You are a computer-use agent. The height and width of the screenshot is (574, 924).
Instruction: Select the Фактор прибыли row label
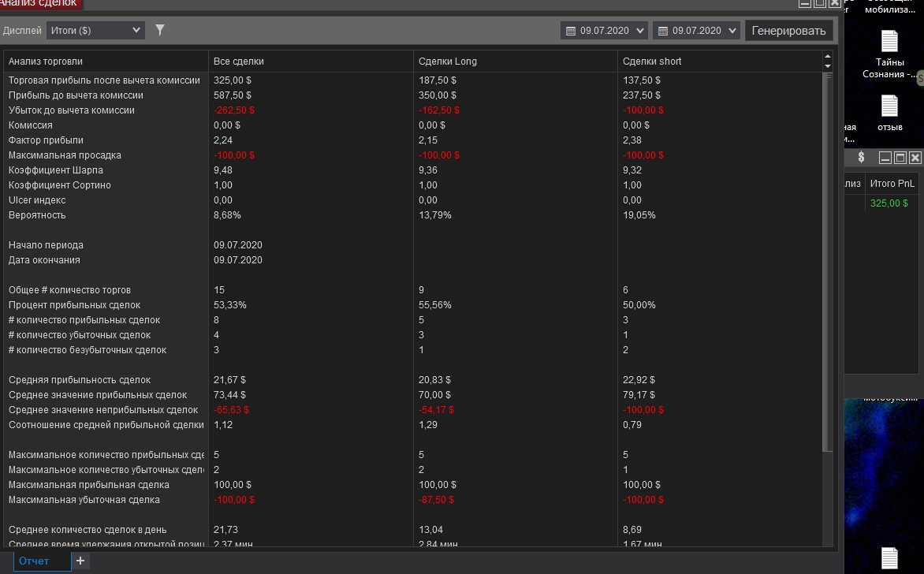click(46, 140)
